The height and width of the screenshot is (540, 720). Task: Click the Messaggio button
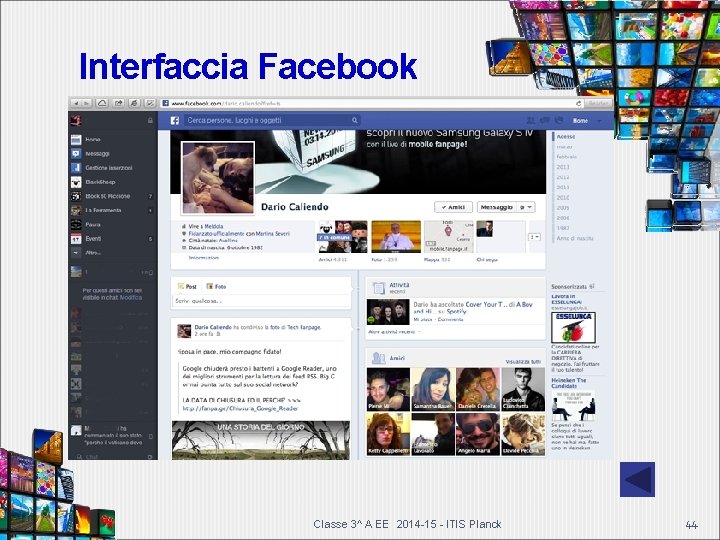pyautogui.click(x=497, y=207)
